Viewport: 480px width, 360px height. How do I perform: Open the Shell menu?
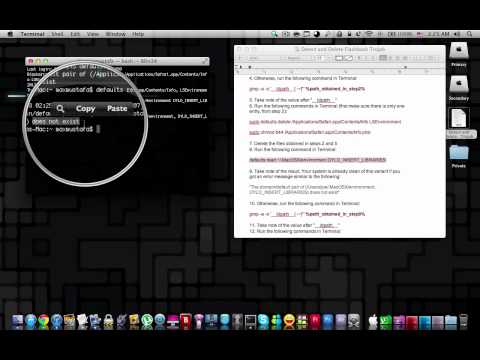point(57,34)
